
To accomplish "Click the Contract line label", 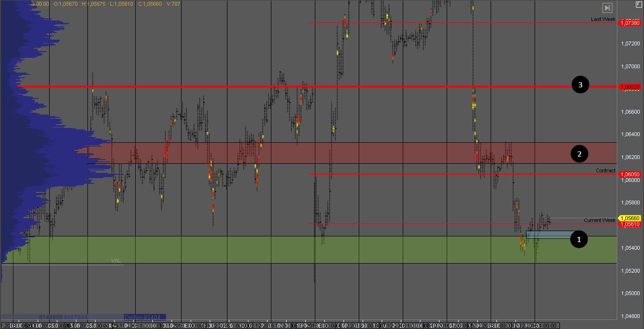I will pyautogui.click(x=605, y=170).
